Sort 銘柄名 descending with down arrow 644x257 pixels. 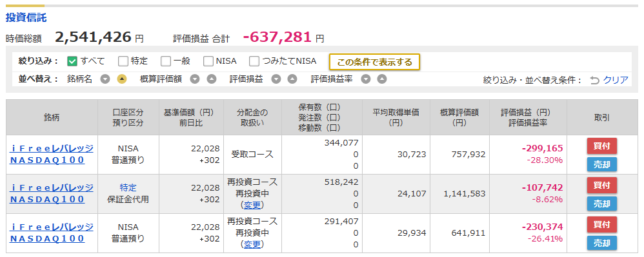106,79
